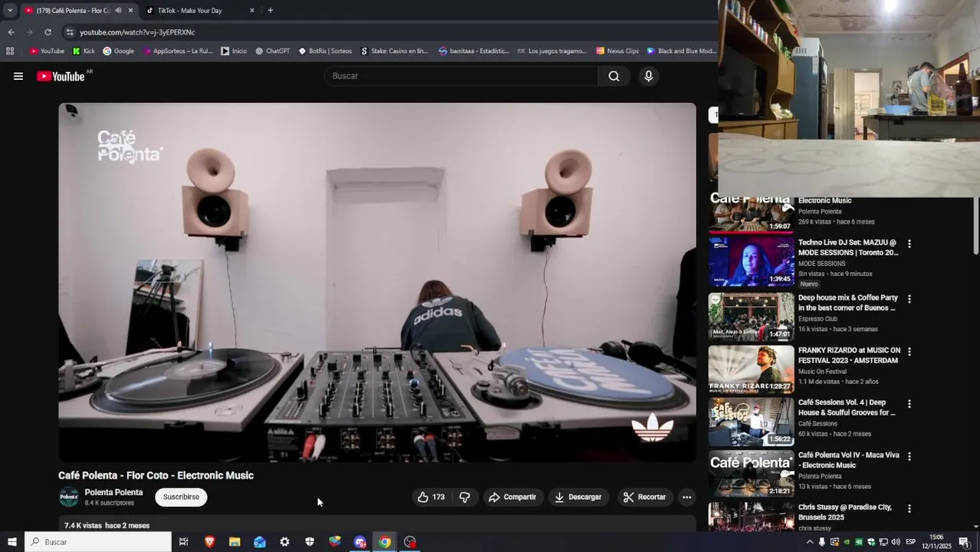The width and height of the screenshot is (980, 552).
Task: Open the BotRix | Sorteos bookmark
Action: click(325, 51)
